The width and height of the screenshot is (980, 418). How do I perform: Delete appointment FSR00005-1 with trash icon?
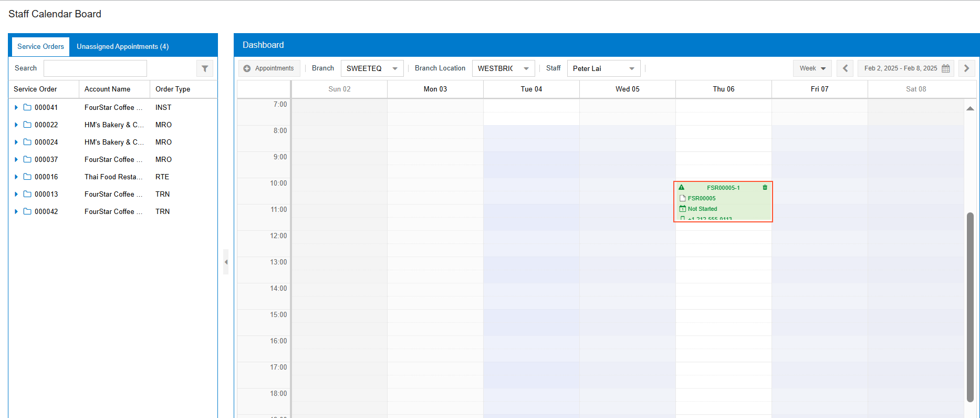point(765,188)
